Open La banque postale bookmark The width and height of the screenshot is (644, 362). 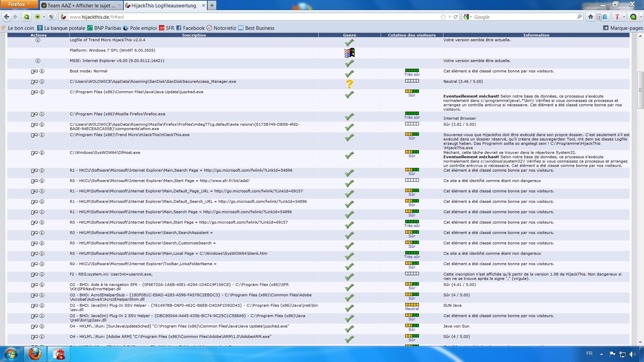tap(61, 28)
